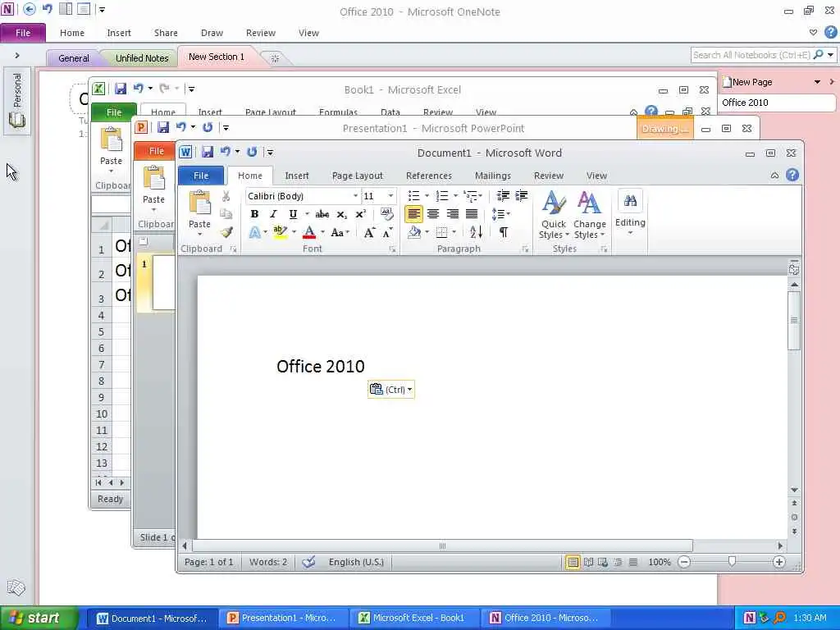
Task: Click Zoom In plus button in Word
Action: (x=779, y=562)
